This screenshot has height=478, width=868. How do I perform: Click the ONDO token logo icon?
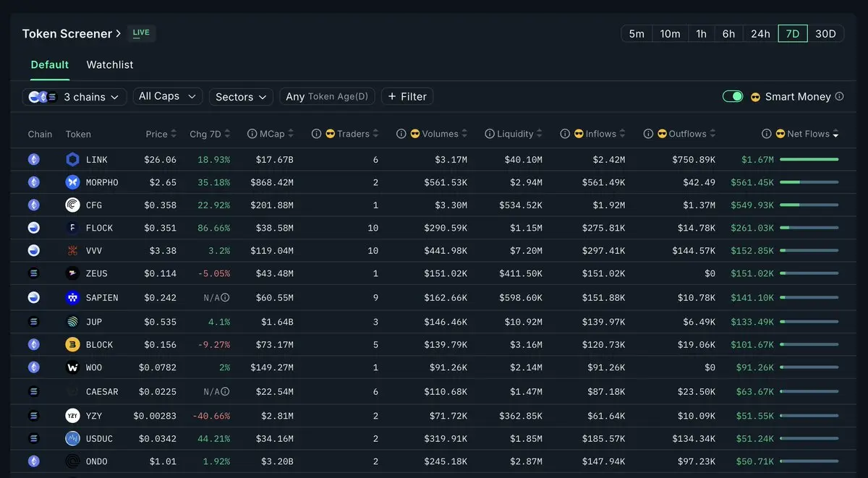(72, 461)
